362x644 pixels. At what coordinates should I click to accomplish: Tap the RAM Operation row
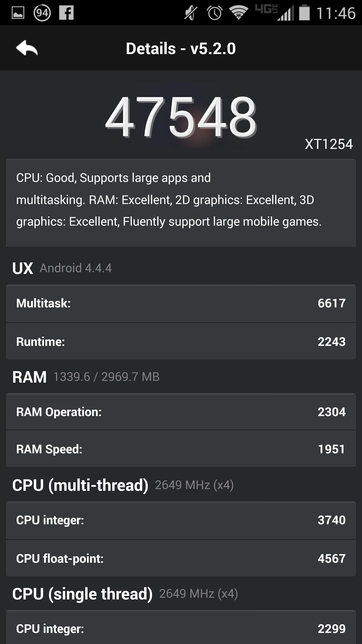pos(181,412)
